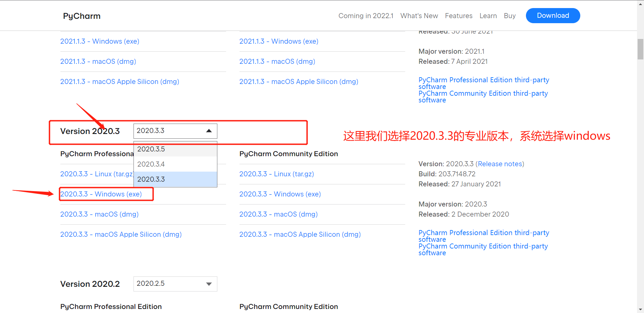The width and height of the screenshot is (644, 313).
Task: Click the 'Major version: 2020.3' text
Action: coord(453,204)
